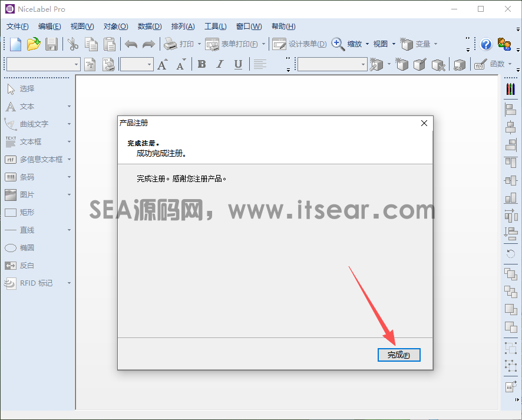Select the 图片 picture tool
Screen dimensions: 522x420
coord(20,195)
